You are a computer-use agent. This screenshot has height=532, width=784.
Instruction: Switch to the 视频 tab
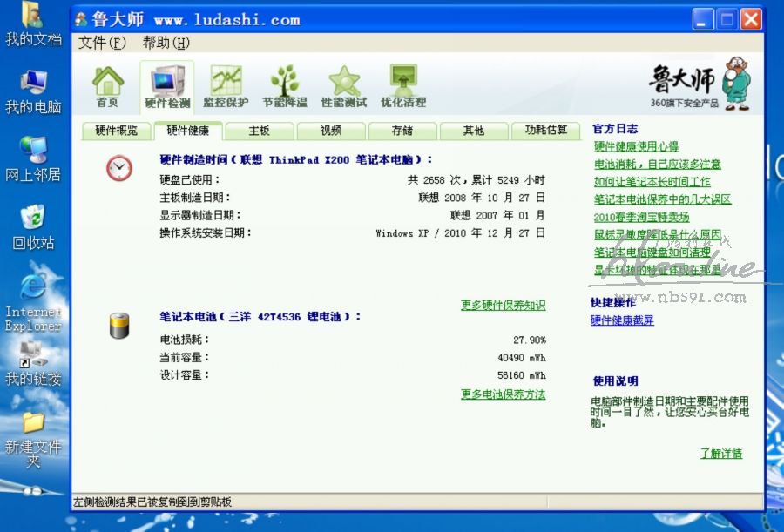[x=331, y=131]
